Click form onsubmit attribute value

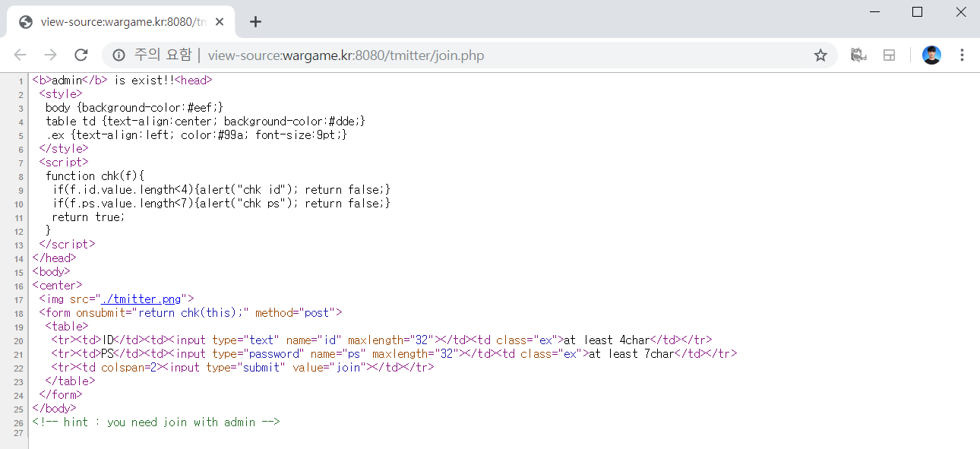tap(191, 312)
